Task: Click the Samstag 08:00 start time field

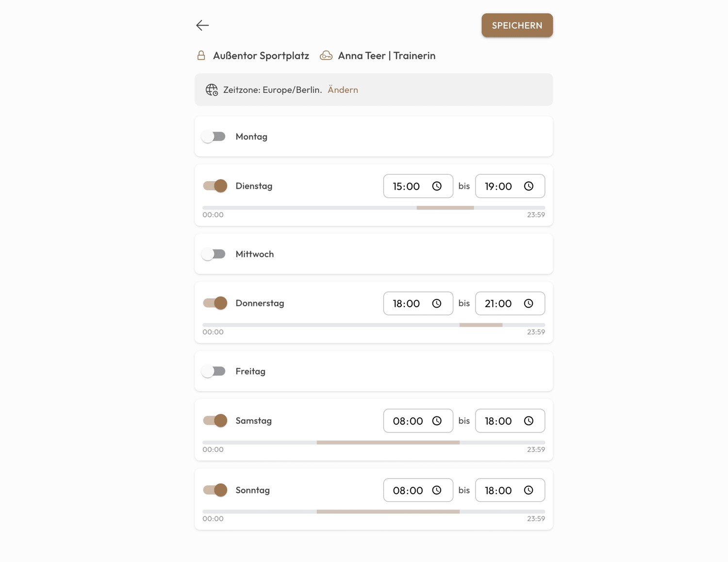Action: (408, 421)
